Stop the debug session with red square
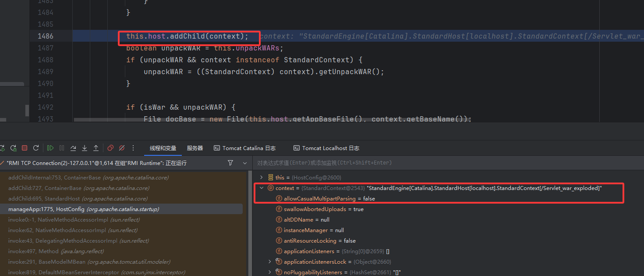This screenshot has height=276, width=644. pyautogui.click(x=25, y=148)
